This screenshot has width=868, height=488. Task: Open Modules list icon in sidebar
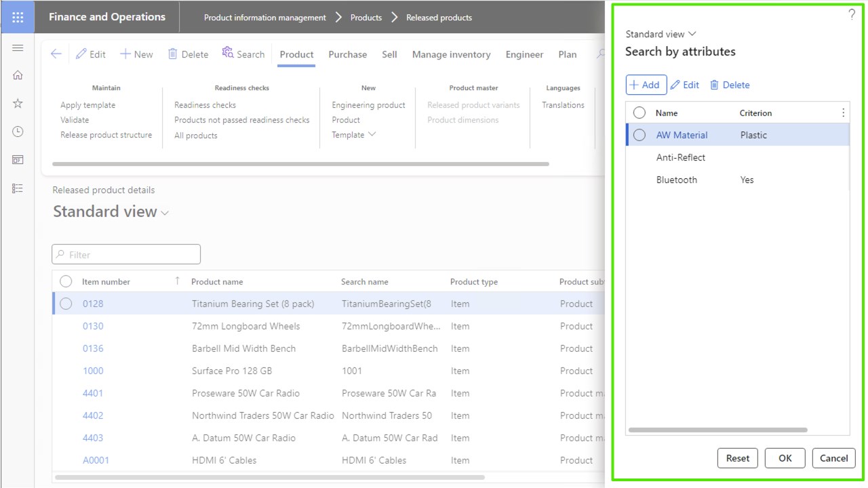click(18, 188)
